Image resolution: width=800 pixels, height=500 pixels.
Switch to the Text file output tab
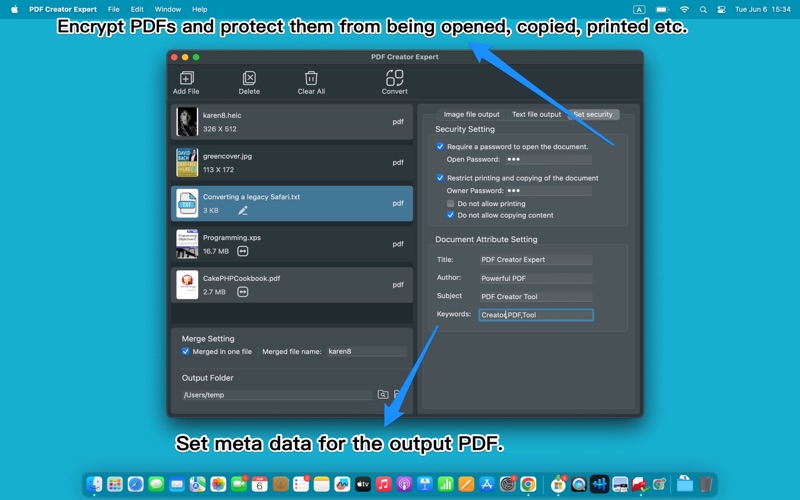536,114
